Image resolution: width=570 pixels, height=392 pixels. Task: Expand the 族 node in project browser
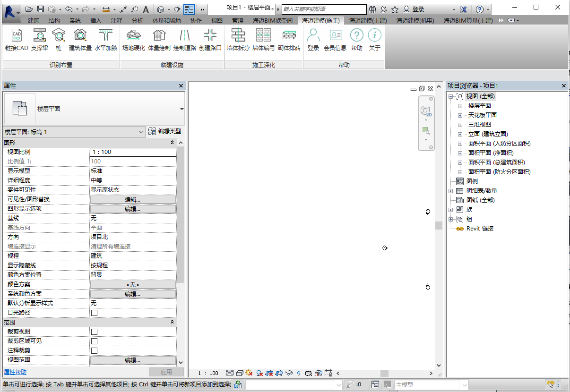point(451,210)
